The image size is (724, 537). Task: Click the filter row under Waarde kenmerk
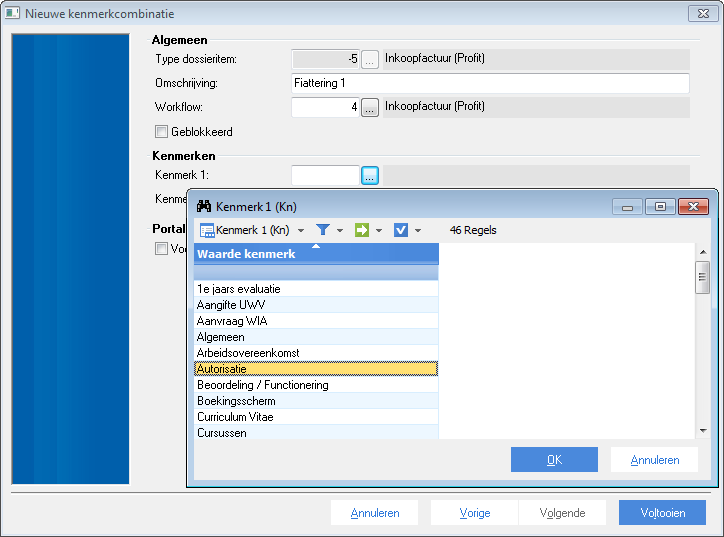(x=316, y=272)
